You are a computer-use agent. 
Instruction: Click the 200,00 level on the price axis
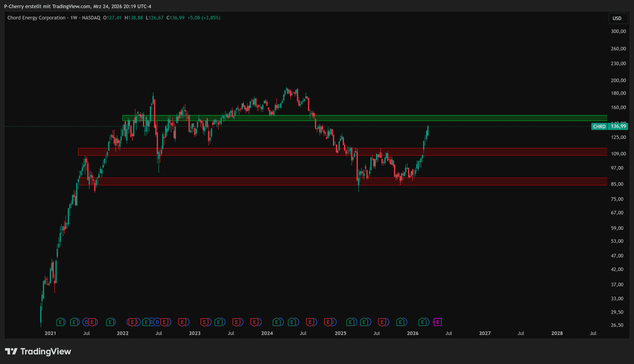click(x=618, y=81)
